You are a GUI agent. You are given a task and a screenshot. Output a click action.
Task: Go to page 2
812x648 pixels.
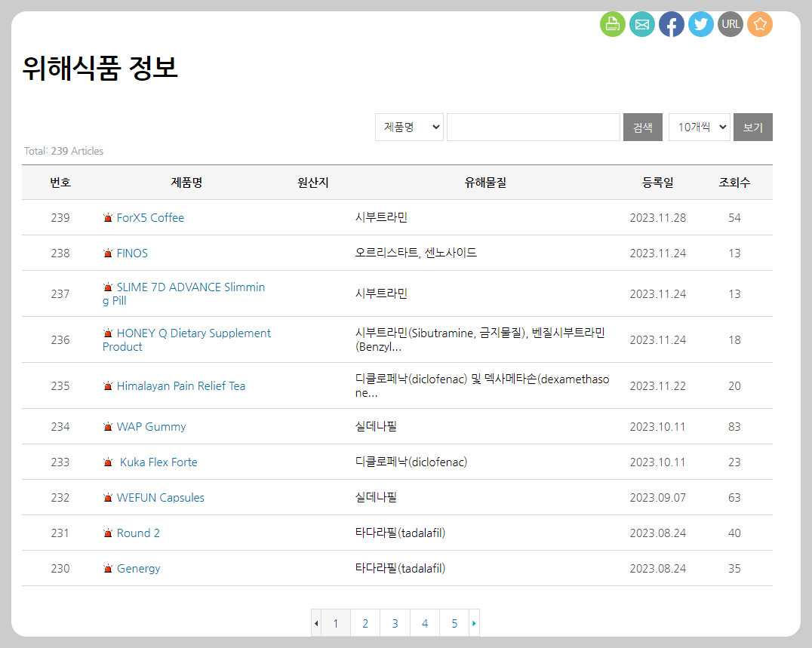[x=365, y=623]
